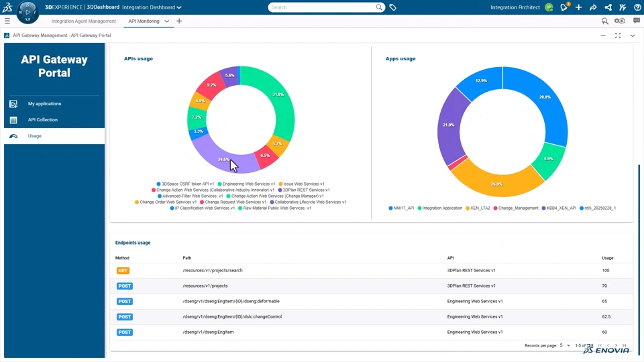Go to next page of records
644x362 pixels.
616,346
